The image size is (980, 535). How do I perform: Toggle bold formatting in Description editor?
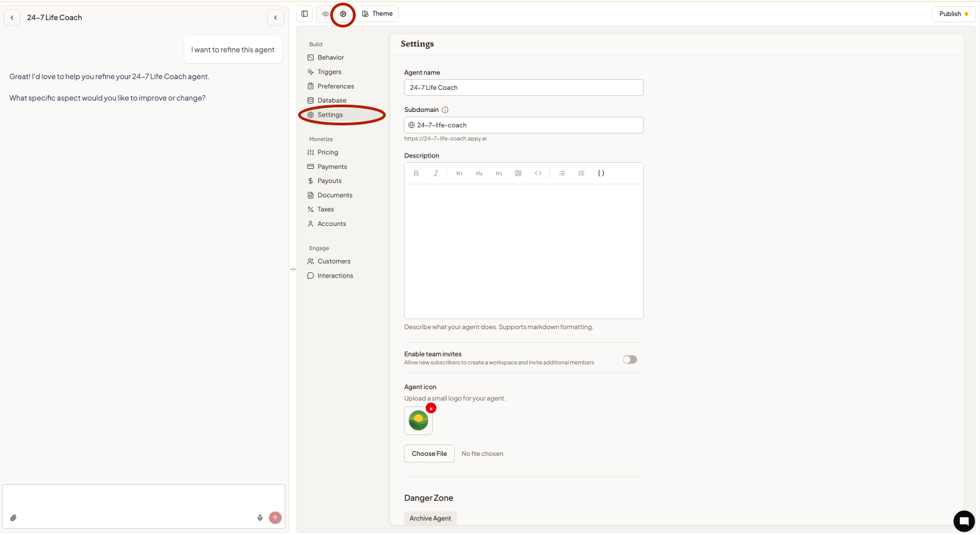tap(416, 173)
